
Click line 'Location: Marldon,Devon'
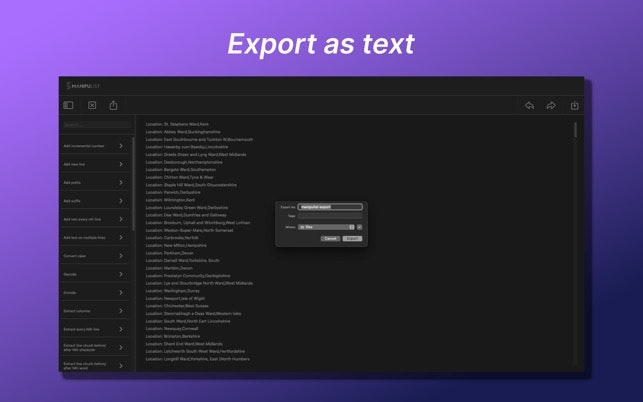[x=169, y=268]
